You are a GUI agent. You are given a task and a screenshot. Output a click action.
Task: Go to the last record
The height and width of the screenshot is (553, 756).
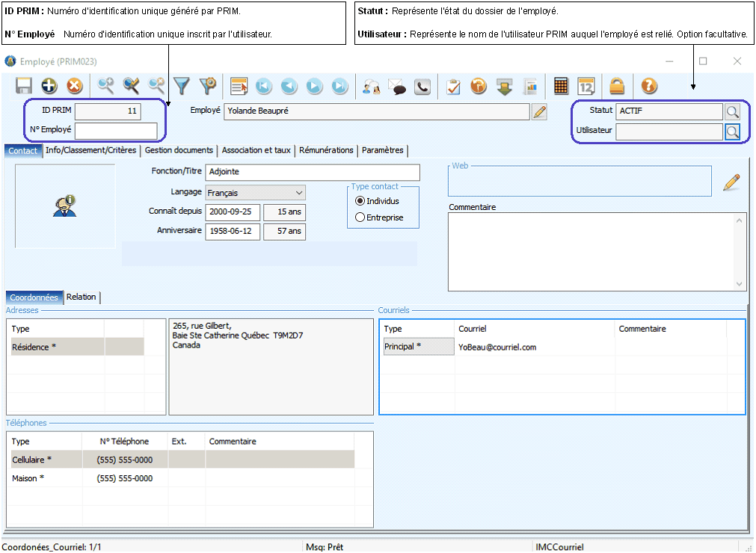point(340,87)
